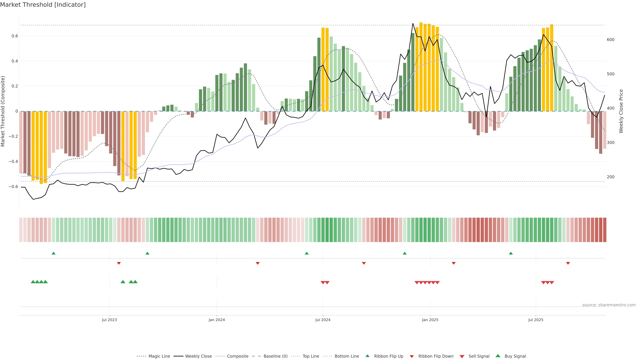Viewport: 644px width, 362px height.
Task: Click the ribbon flip up marker before Jul 2025
Action: 511,253
